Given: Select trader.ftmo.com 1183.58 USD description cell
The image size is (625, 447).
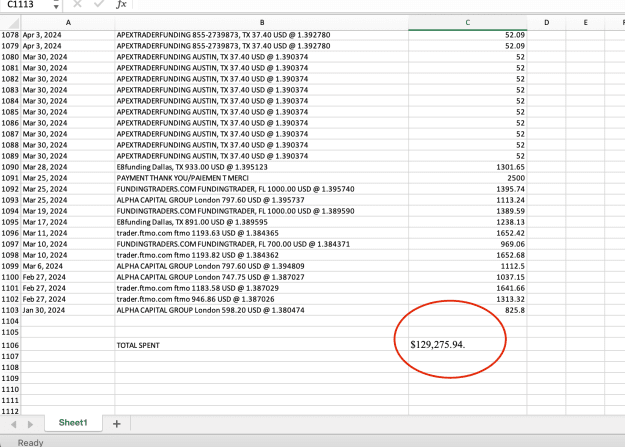Looking at the screenshot, I should (262, 288).
